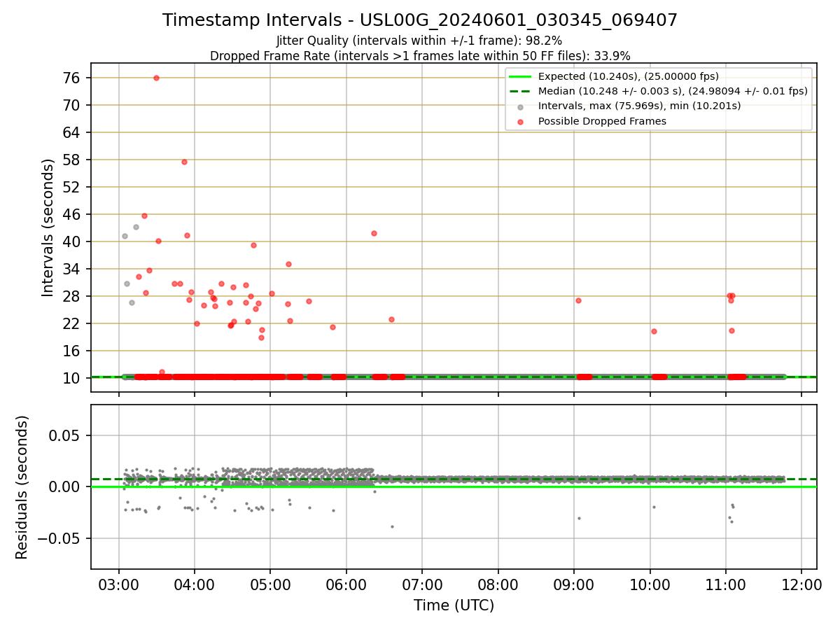This screenshot has width=840, height=630.
Task: Select the 'Dropped Frame Rate' 33.9% subtitle line
Action: pos(420,56)
